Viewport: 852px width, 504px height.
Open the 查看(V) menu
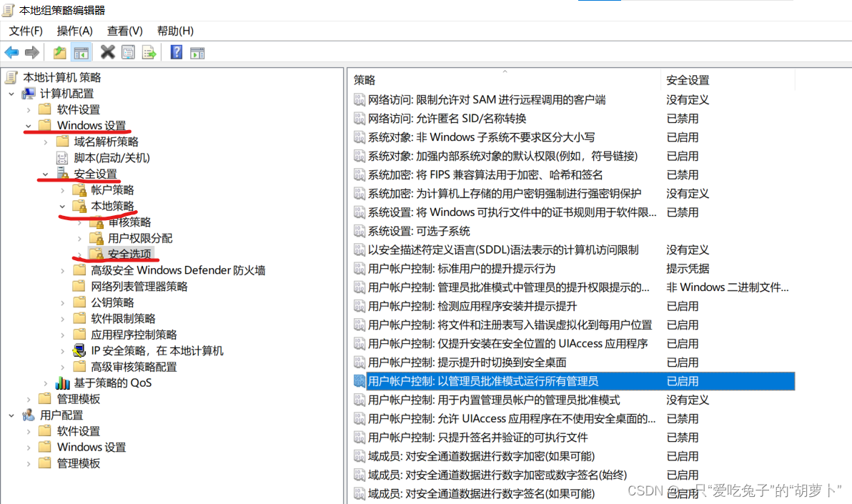point(125,31)
